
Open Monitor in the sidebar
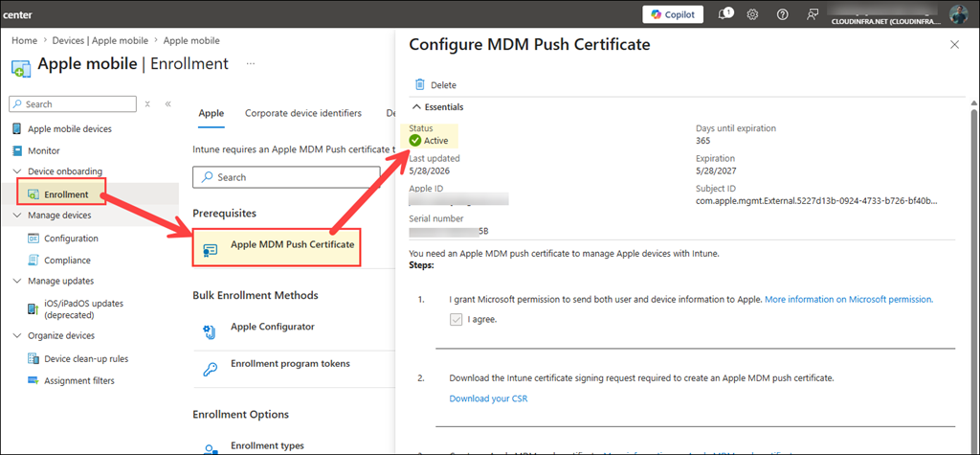(x=44, y=150)
